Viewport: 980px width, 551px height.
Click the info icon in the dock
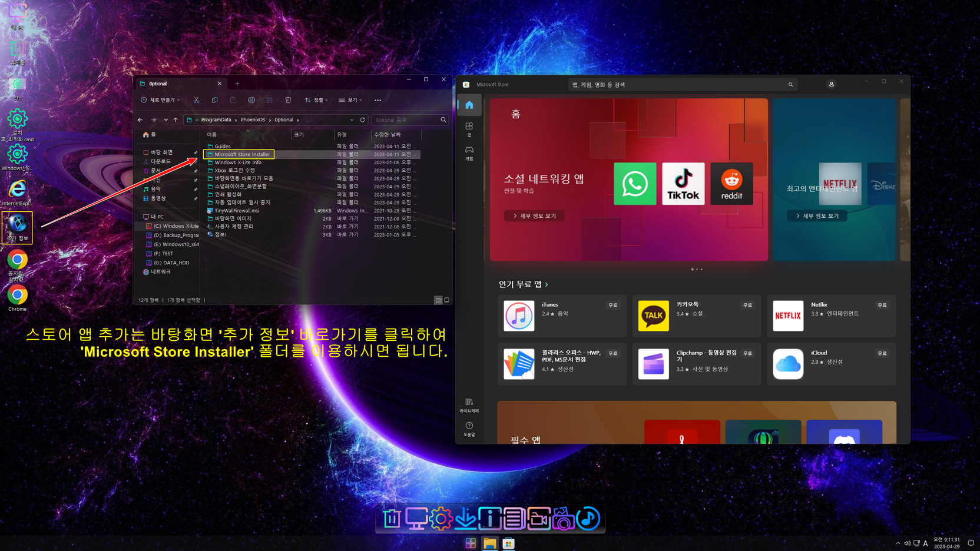coord(489,519)
